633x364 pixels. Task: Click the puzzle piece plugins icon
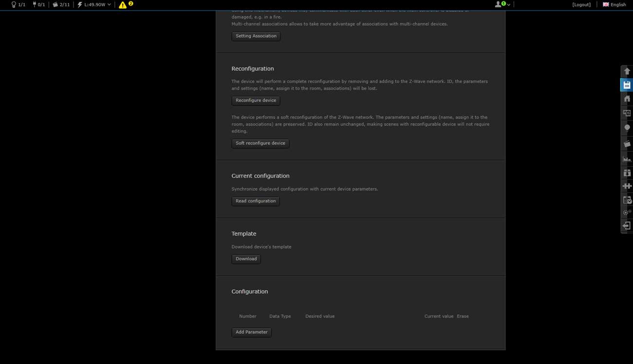pos(627,186)
